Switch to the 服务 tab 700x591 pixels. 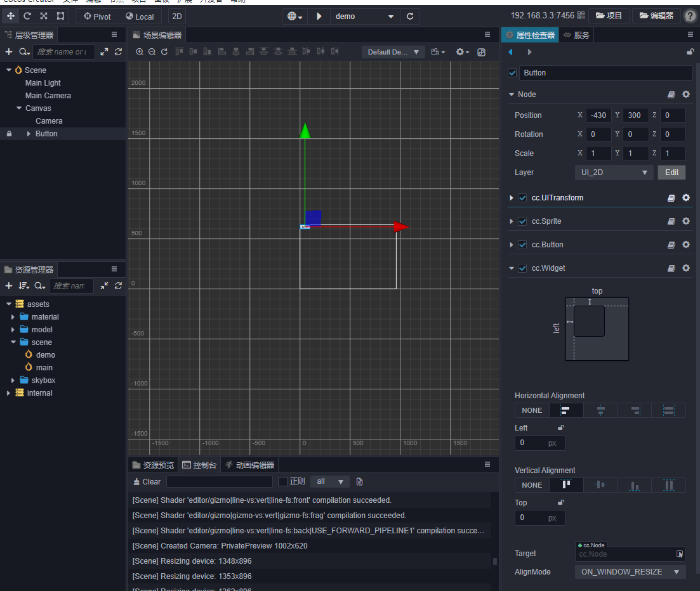(x=576, y=35)
